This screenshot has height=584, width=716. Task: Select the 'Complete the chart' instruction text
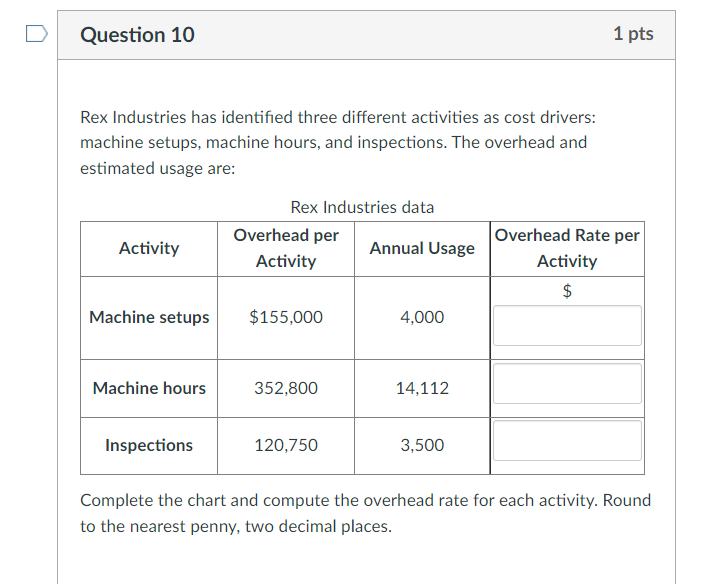(366, 513)
